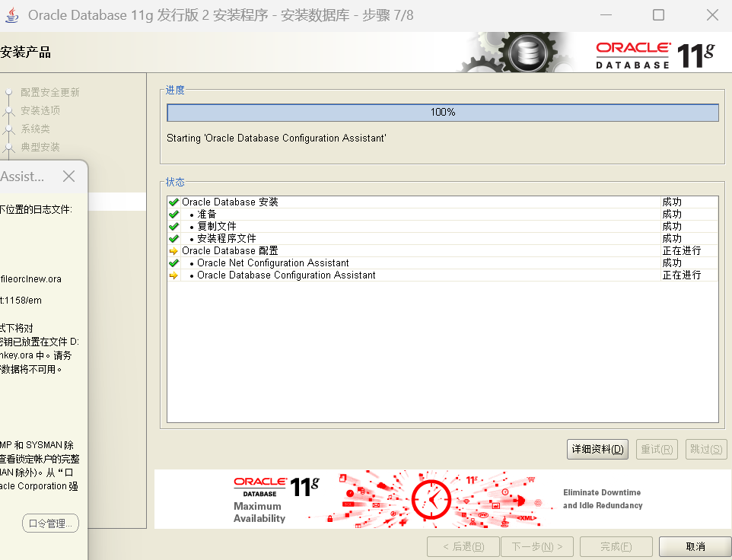The image size is (732, 560).
Task: Select the 安装程序文件 status row text
Action: [227, 238]
